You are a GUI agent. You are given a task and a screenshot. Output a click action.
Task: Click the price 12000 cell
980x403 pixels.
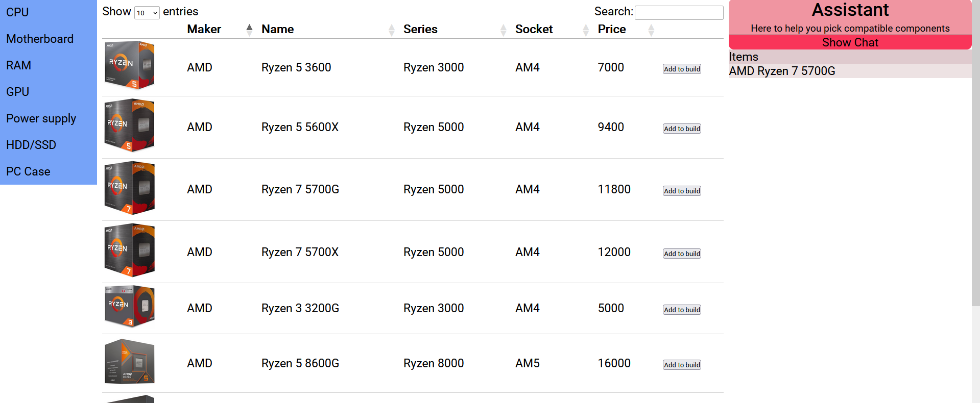click(614, 252)
